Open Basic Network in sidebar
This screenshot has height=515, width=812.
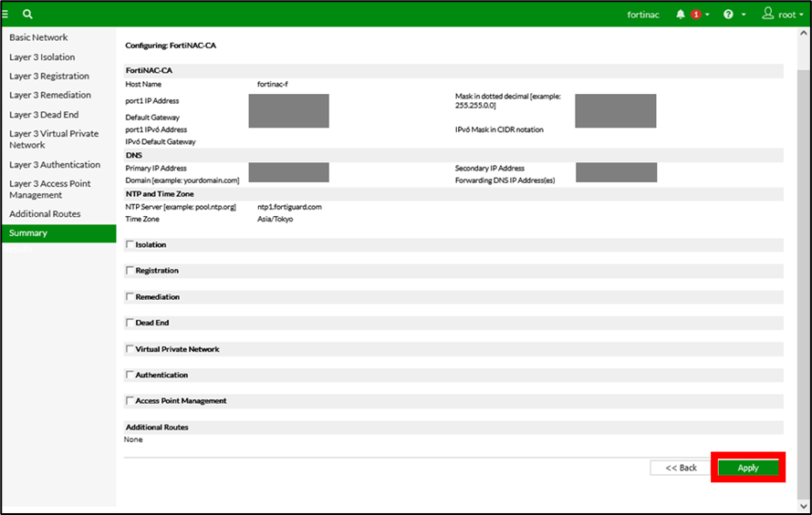pos(38,37)
